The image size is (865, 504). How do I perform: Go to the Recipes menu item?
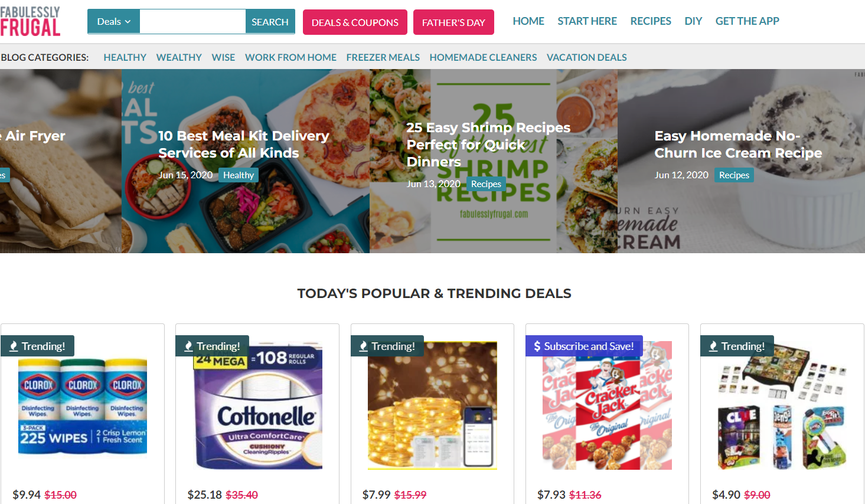(651, 21)
